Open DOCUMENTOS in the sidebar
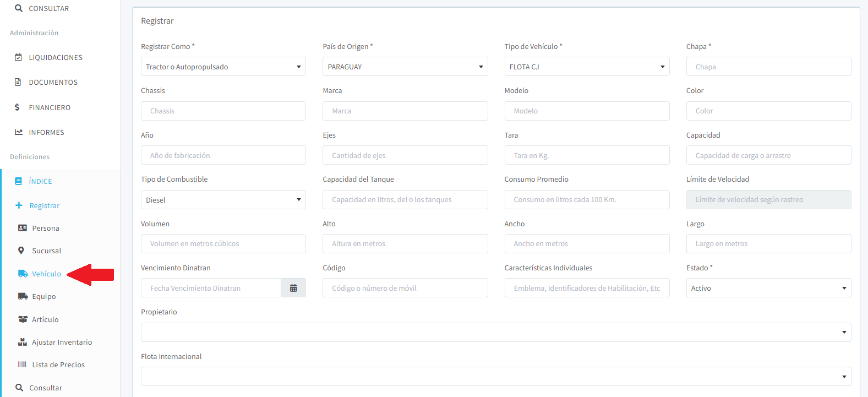The height and width of the screenshot is (397, 868). click(53, 83)
